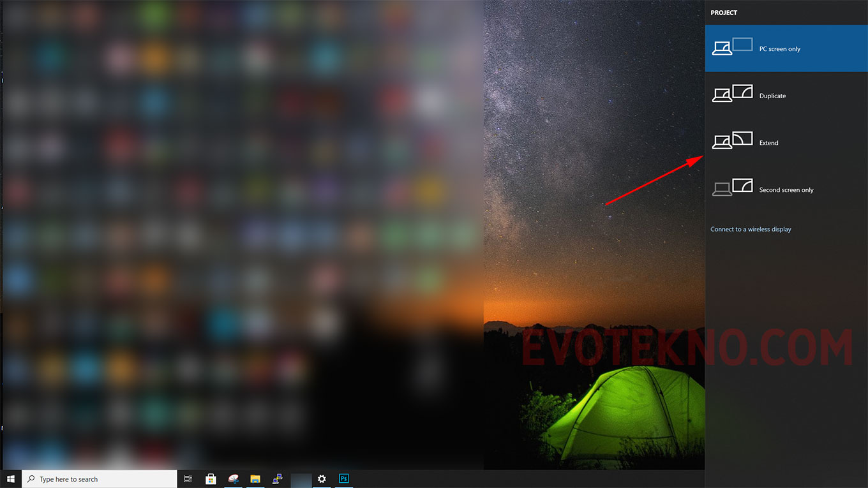The height and width of the screenshot is (488, 868).
Task: Open Task View from the taskbar
Action: click(188, 478)
